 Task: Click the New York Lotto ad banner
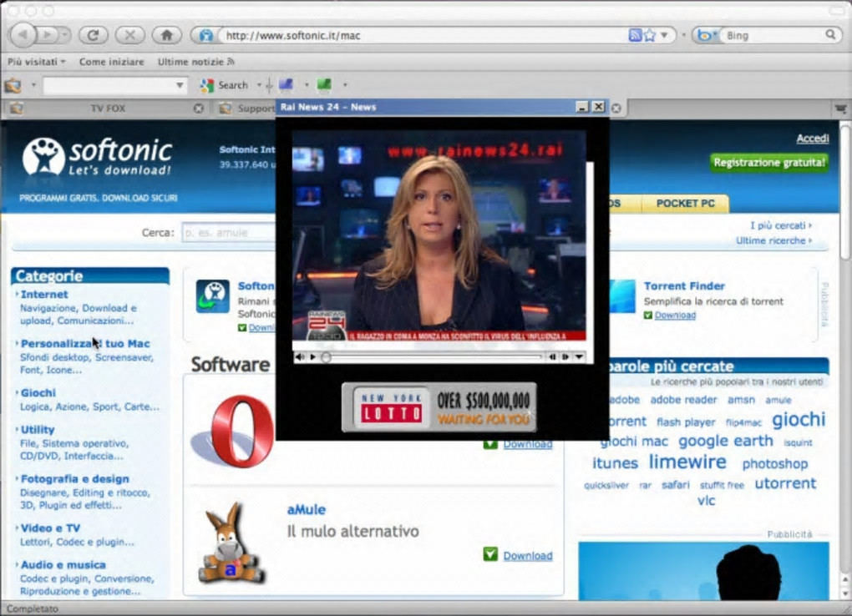click(x=439, y=407)
